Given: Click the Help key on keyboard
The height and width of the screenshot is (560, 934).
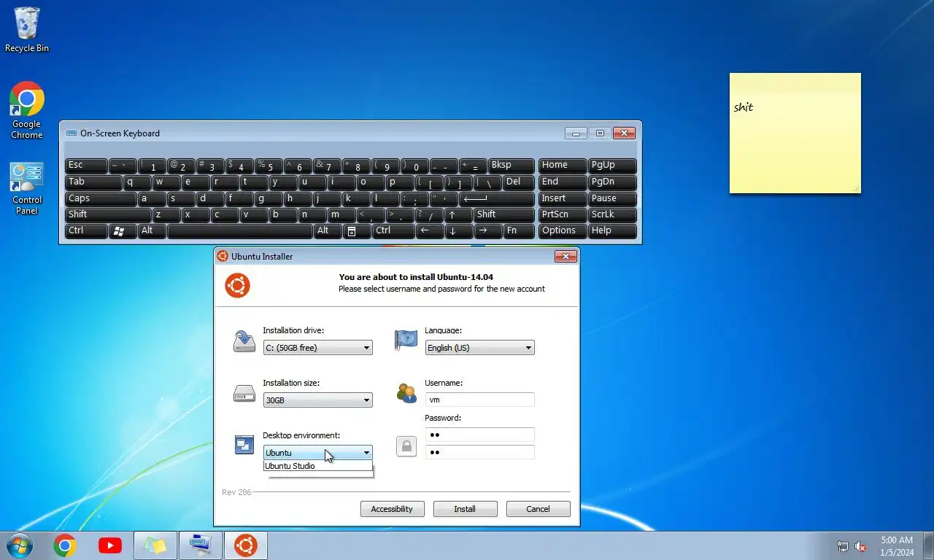Looking at the screenshot, I should (612, 231).
